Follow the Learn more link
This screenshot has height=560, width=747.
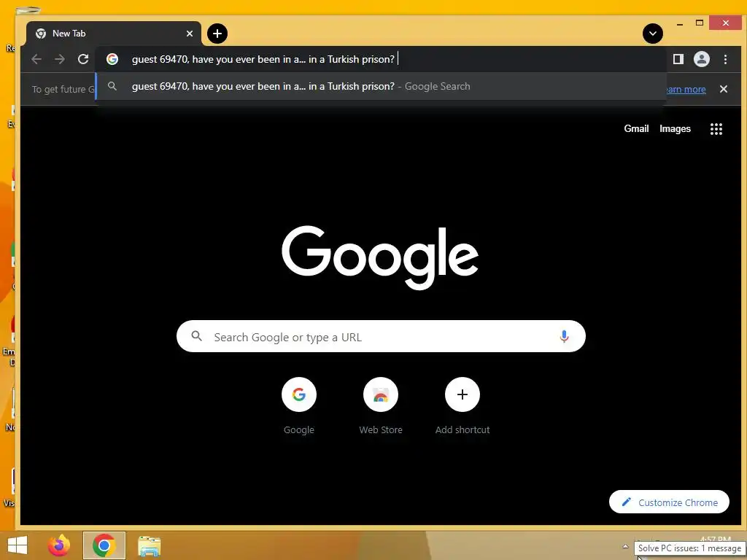point(686,90)
